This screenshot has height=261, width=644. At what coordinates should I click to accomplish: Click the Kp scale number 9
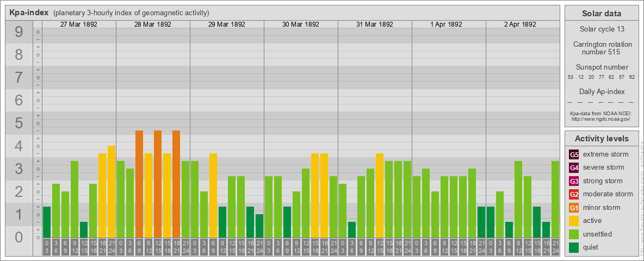(x=19, y=32)
